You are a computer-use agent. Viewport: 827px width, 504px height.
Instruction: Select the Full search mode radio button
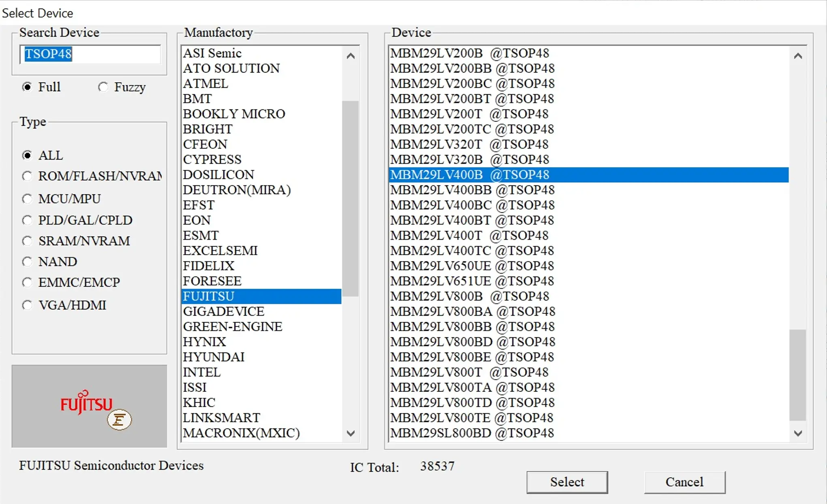coord(27,87)
